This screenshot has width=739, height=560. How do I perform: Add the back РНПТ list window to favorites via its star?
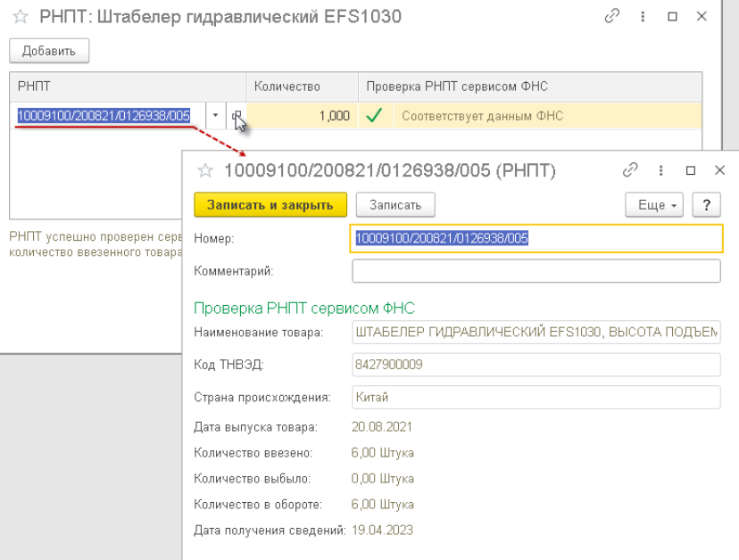click(21, 17)
